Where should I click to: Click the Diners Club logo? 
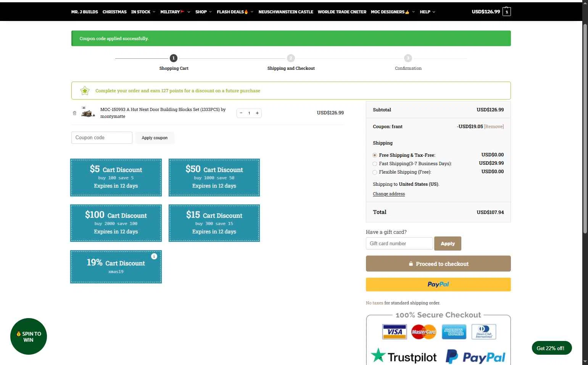484,331
